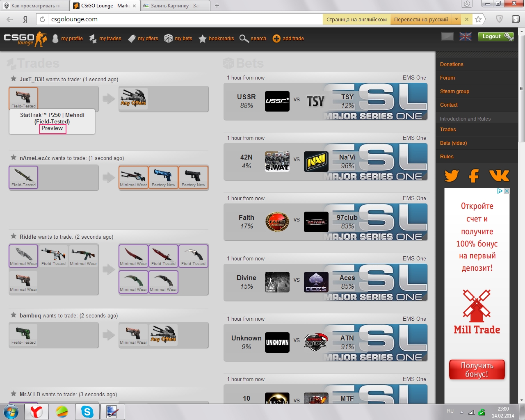
Task: Click the Unknown team logo
Action: point(277,342)
